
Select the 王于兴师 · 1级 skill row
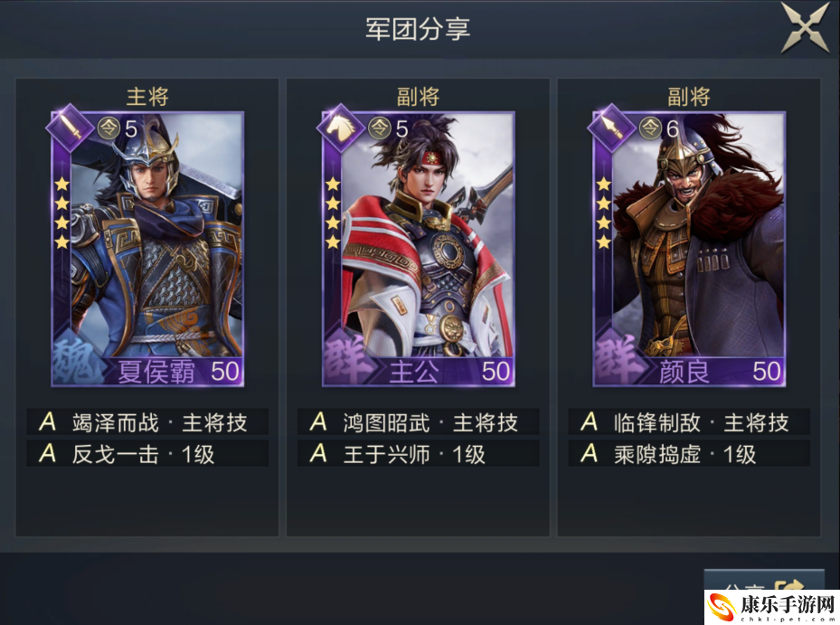418,453
